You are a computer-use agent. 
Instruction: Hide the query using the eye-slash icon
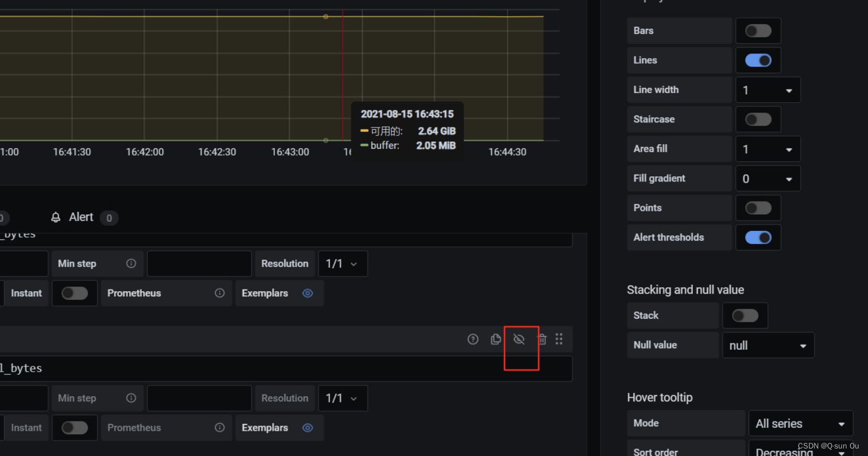point(519,339)
